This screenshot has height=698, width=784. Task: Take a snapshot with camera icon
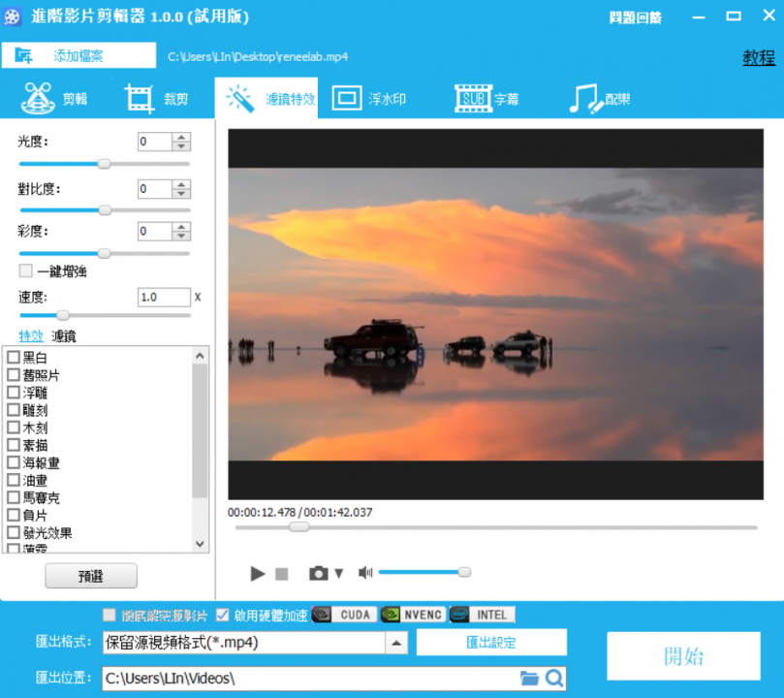pyautogui.click(x=318, y=573)
